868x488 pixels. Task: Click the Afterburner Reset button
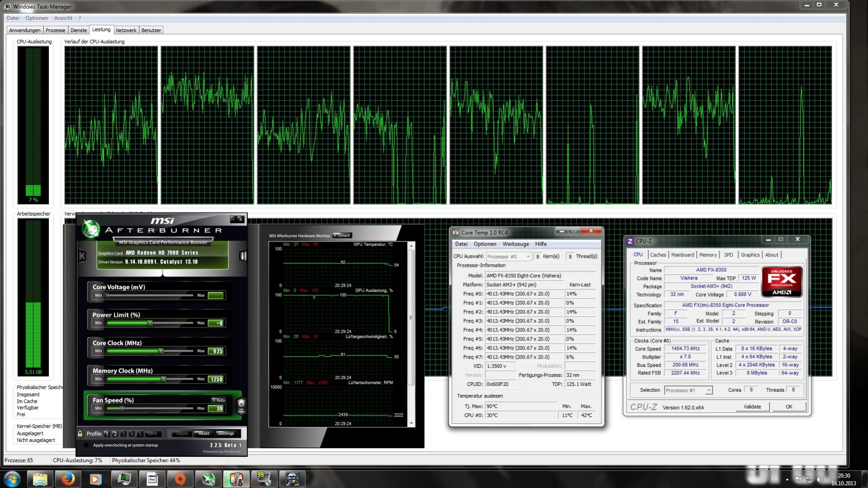(x=203, y=433)
